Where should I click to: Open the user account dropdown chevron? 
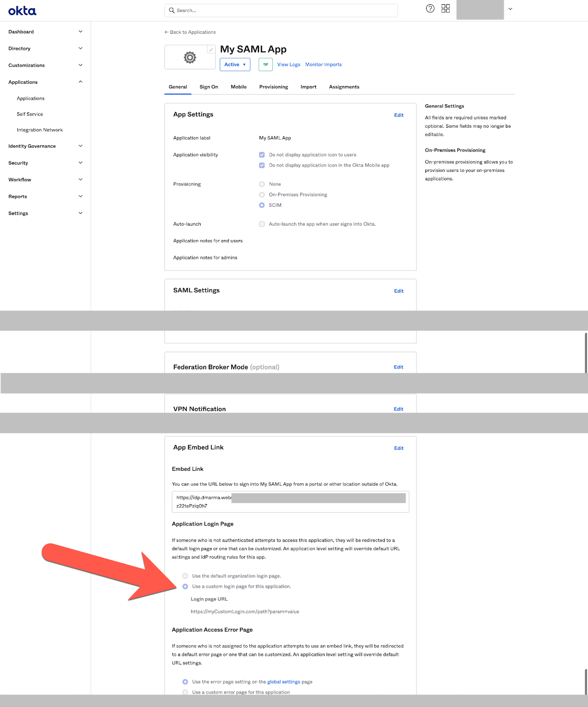(x=510, y=9)
